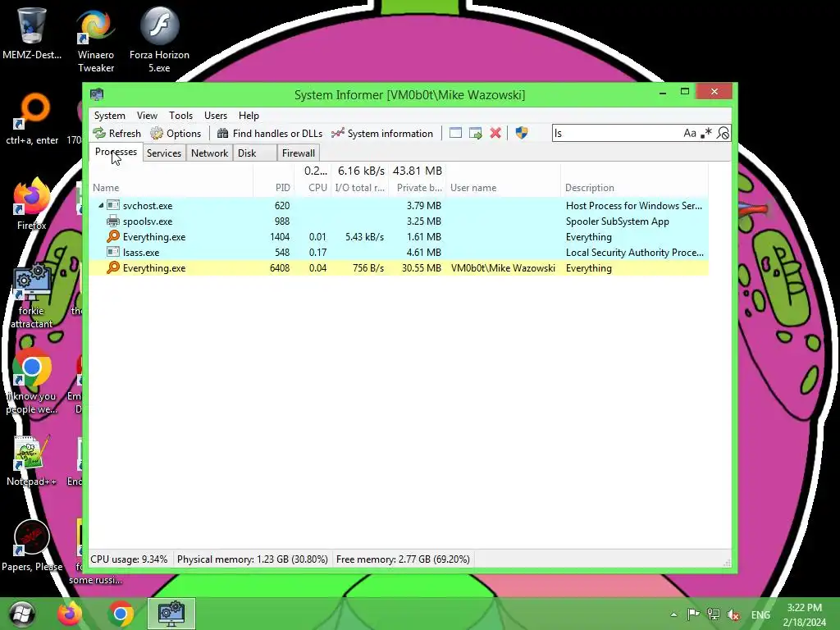The height and width of the screenshot is (630, 840).
Task: Click the shield elevation icon
Action: tap(521, 133)
